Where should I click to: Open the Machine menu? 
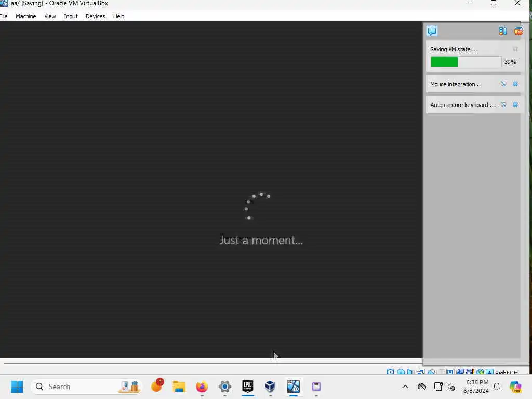pyautogui.click(x=26, y=16)
